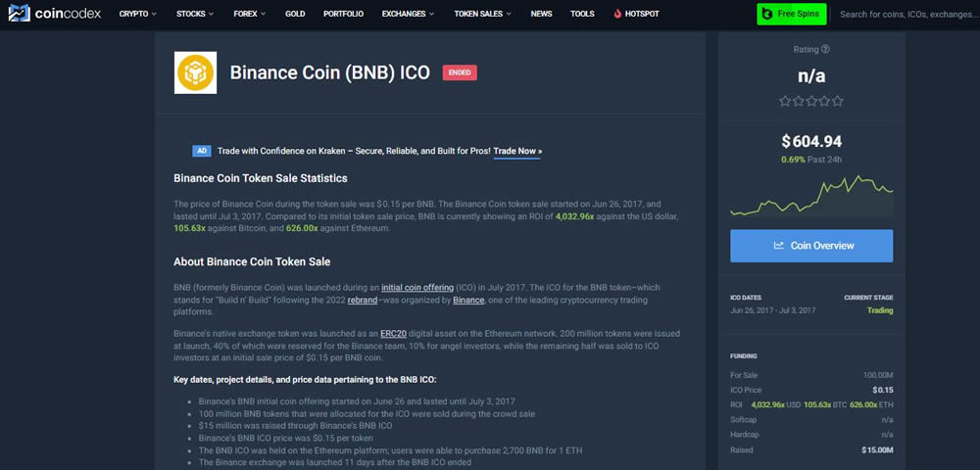Click the Free Spins promo icon
This screenshot has height=470, width=980.
pos(766,15)
